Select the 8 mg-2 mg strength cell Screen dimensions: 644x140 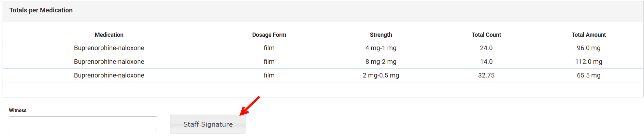tap(381, 62)
